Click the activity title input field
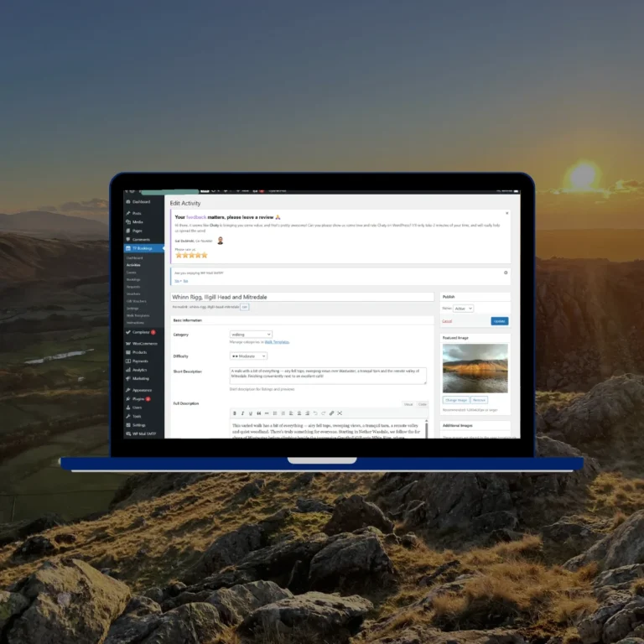Image resolution: width=644 pixels, height=644 pixels. click(x=302, y=297)
